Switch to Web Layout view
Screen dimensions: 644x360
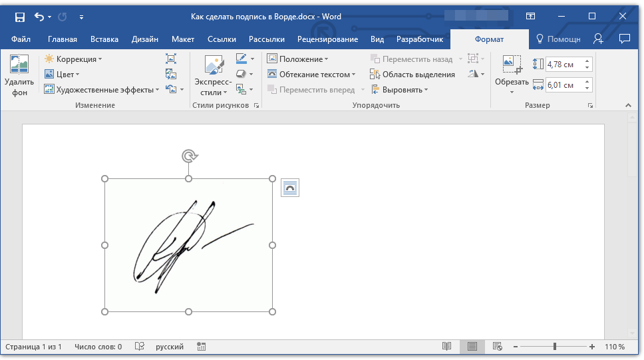tap(497, 347)
